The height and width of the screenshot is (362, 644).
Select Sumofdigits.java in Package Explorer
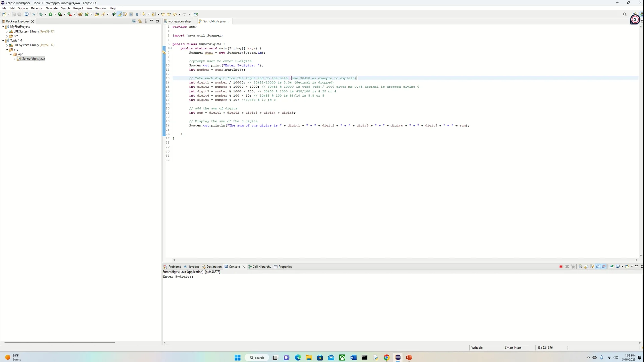[33, 59]
